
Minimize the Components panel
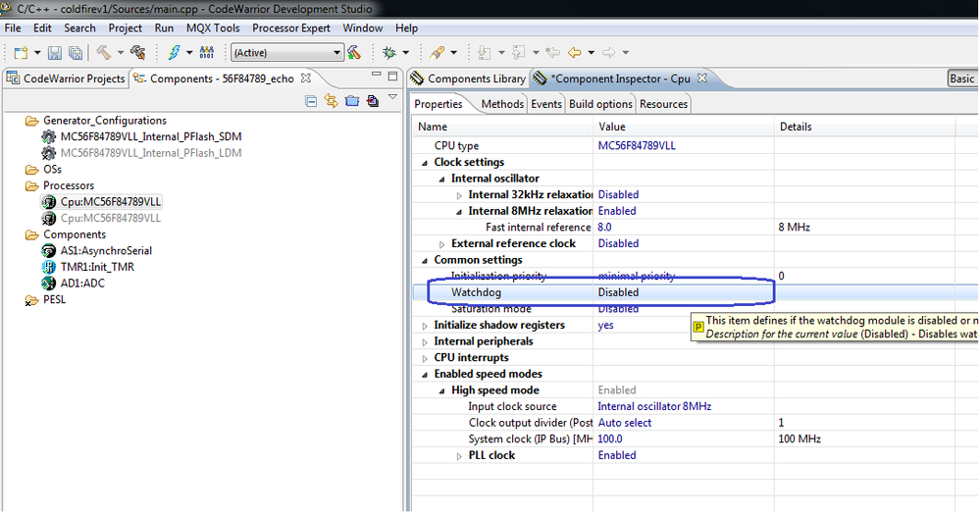[377, 75]
